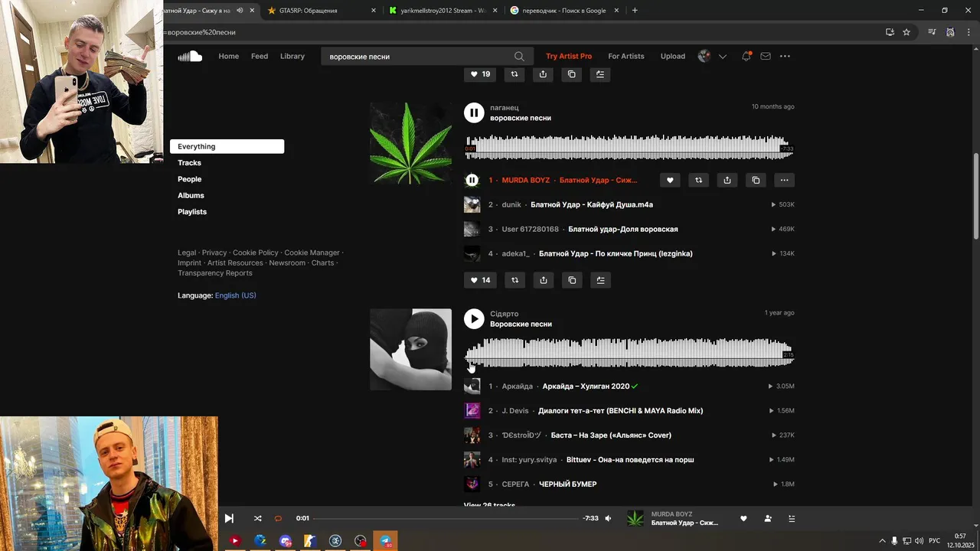980x551 pixels.
Task: Click the bottom player progress bar
Action: (446, 518)
